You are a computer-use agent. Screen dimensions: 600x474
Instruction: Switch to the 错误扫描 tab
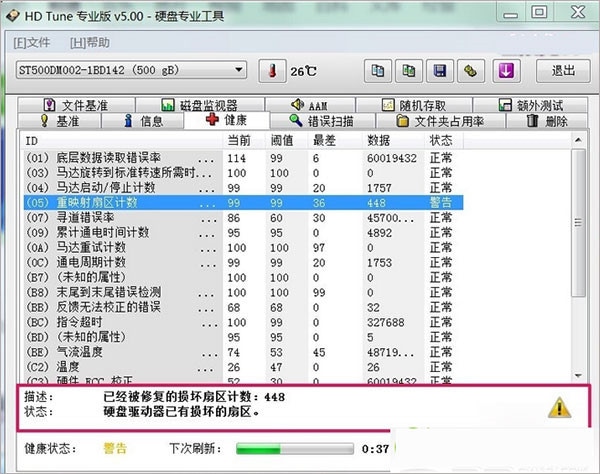coord(322,121)
